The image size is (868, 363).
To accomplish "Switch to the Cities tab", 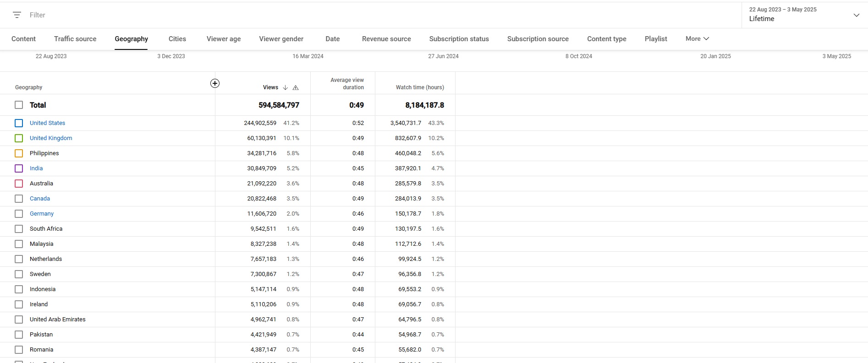I will (x=177, y=39).
